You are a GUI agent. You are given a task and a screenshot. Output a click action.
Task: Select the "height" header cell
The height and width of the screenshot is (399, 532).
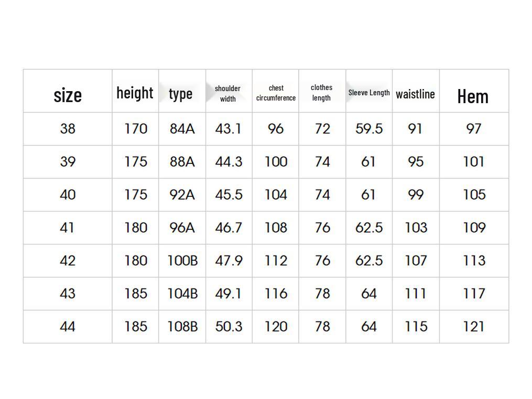[135, 93]
